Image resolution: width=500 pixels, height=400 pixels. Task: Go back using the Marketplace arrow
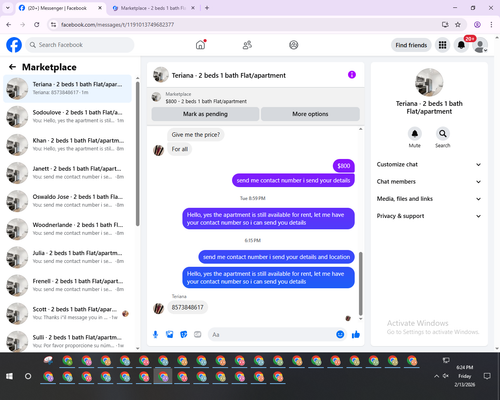[x=12, y=67]
